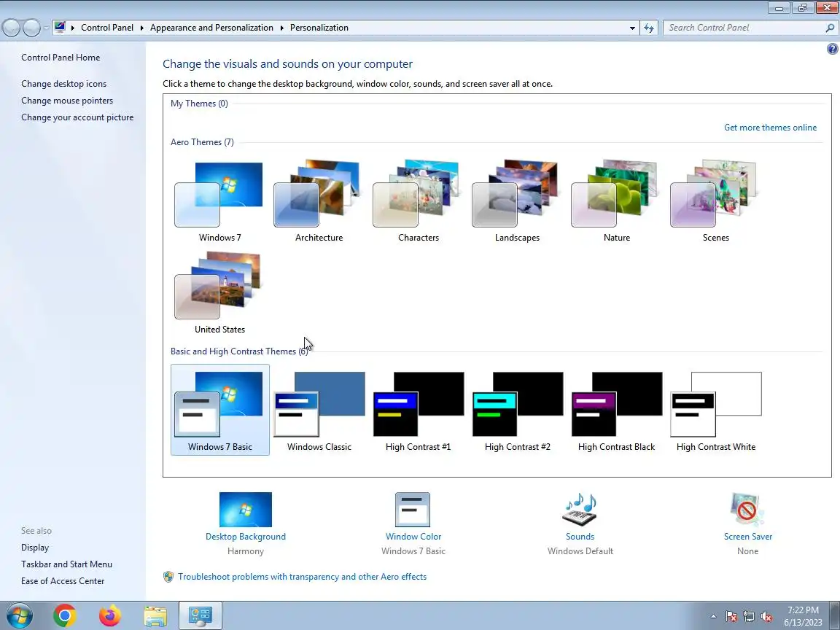The height and width of the screenshot is (630, 840).
Task: Click the muted volume tray icon
Action: 766,617
